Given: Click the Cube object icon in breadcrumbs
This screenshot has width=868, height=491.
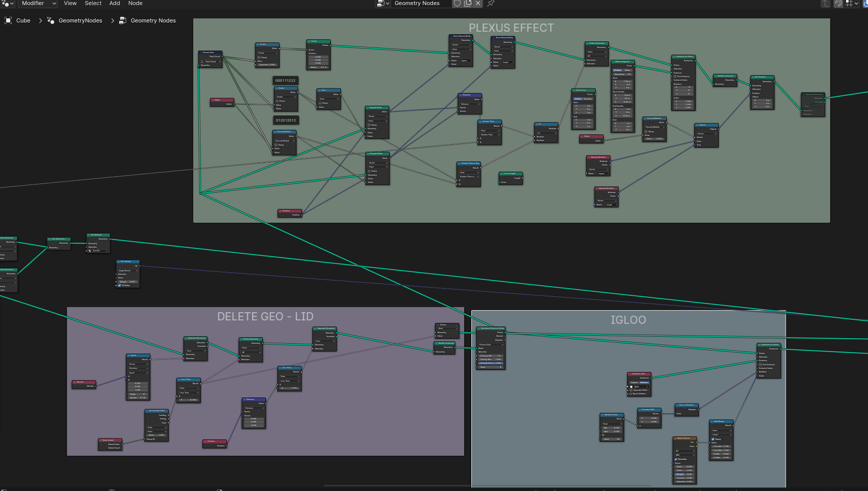Looking at the screenshot, I should pyautogui.click(x=8, y=20).
